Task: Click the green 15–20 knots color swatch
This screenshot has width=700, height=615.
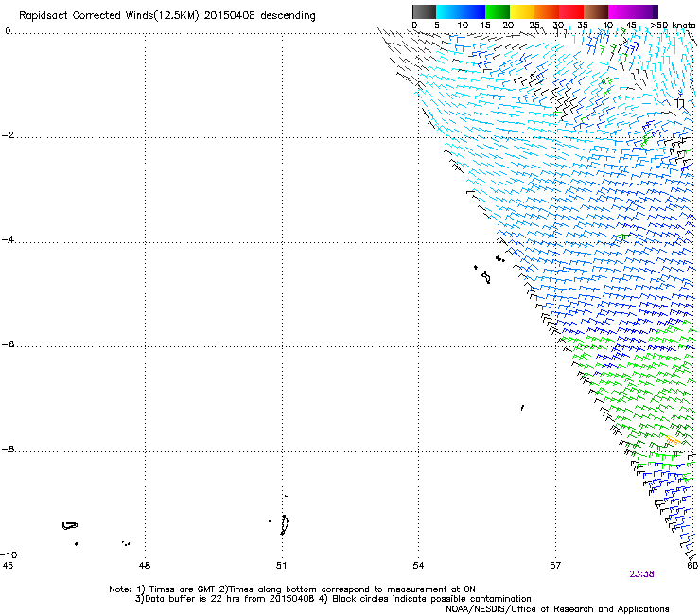Action: pos(498,11)
